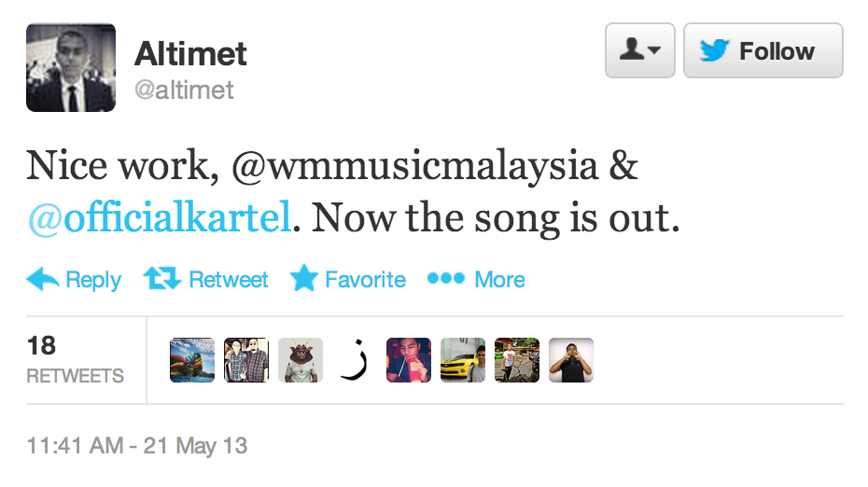Click the @altimet handle
Screen dimensions: 868x487
(184, 90)
